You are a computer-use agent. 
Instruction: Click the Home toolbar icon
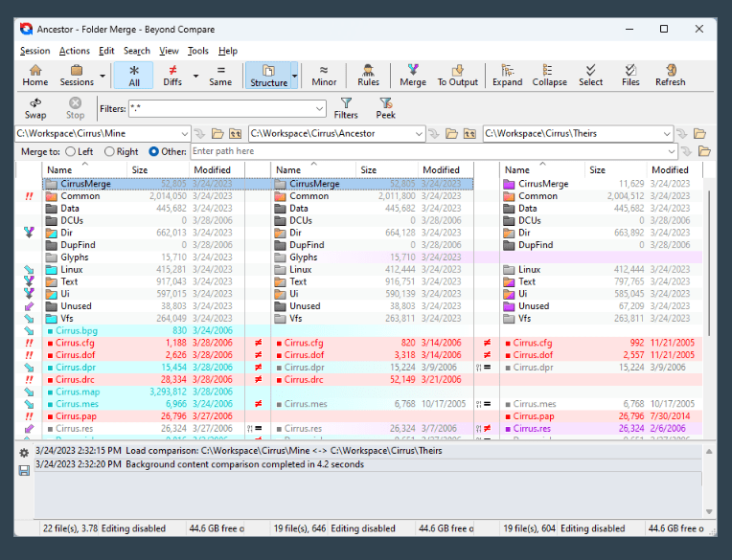coord(35,75)
